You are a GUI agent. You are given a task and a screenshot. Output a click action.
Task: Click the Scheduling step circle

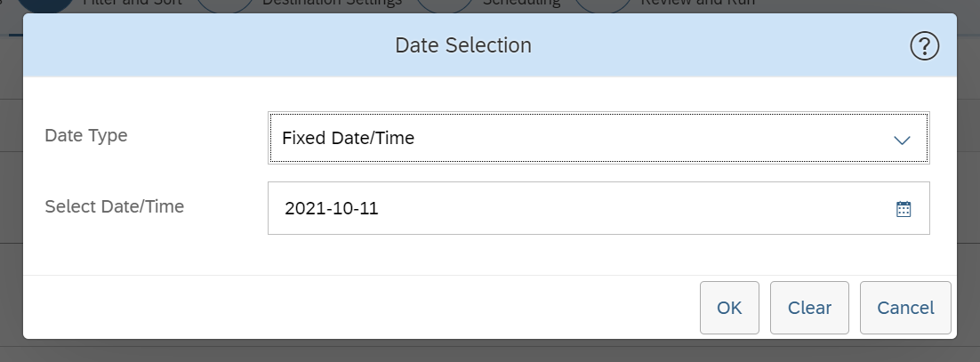pos(445,5)
